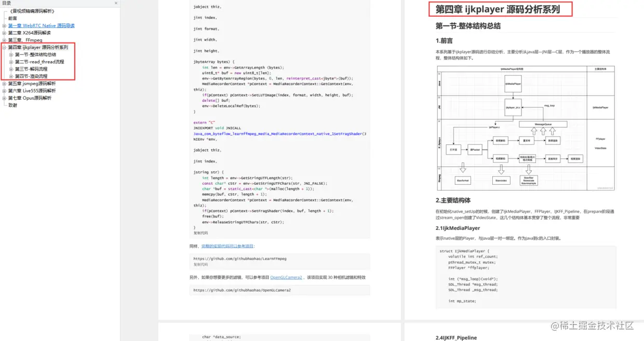The height and width of the screenshot is (341, 644).
Task: Open the OpenGLCamera2 project link
Action: pyautogui.click(x=286, y=278)
